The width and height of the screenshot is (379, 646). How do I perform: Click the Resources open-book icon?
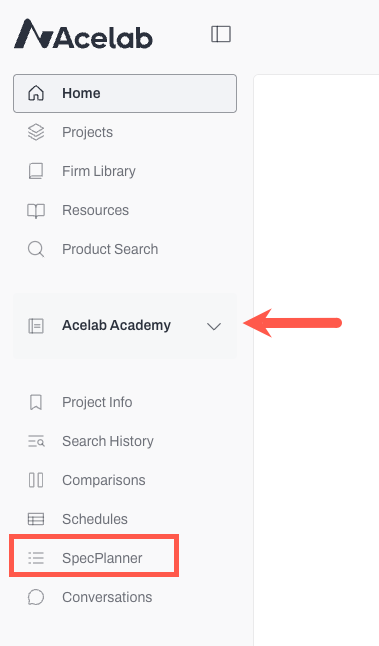click(x=36, y=211)
